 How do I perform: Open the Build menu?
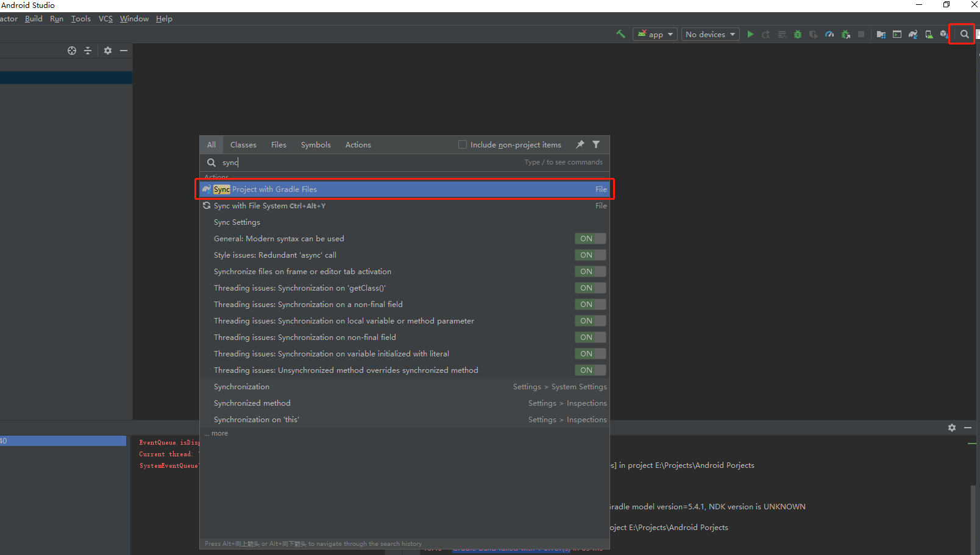tap(34, 19)
